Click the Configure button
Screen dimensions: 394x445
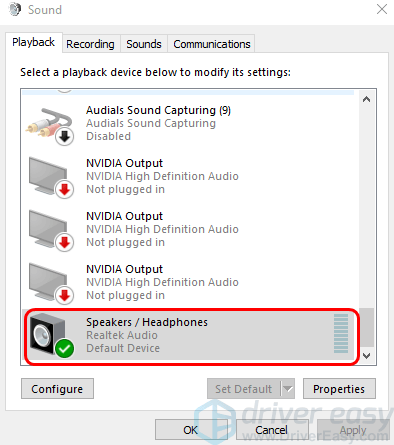(x=57, y=389)
